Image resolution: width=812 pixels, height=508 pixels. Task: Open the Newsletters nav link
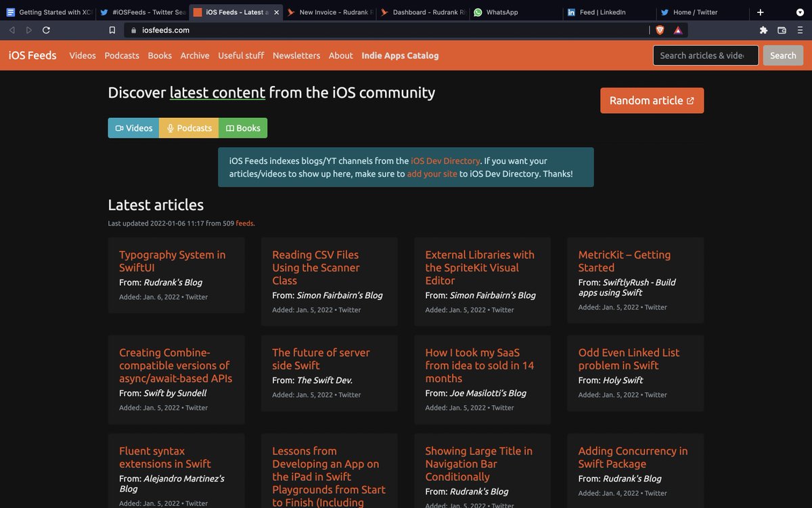(x=296, y=56)
